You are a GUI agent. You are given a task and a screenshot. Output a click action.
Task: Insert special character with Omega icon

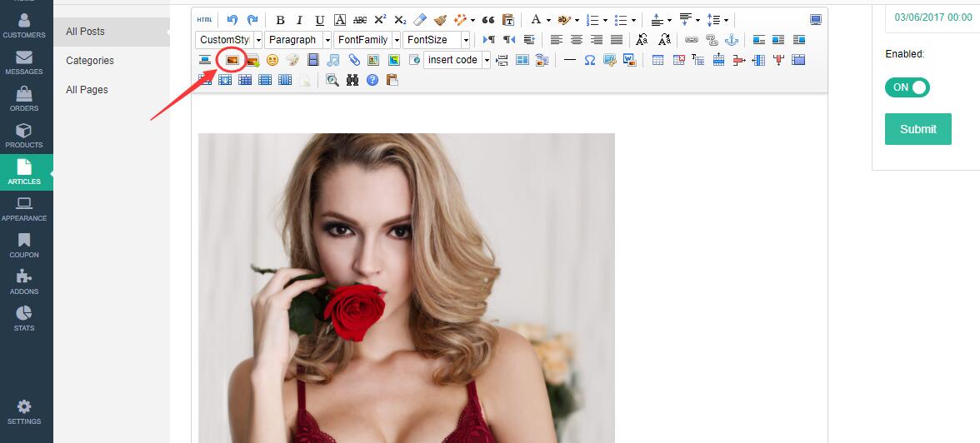pos(590,60)
